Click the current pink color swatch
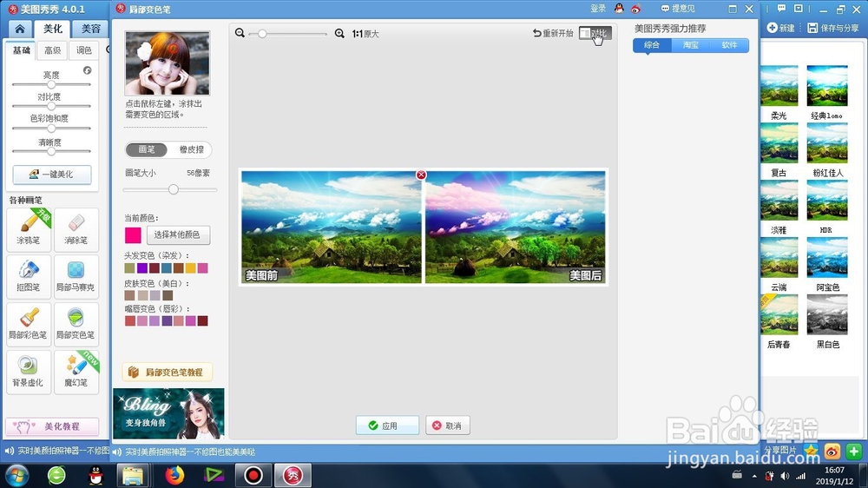868x488 pixels. click(133, 234)
